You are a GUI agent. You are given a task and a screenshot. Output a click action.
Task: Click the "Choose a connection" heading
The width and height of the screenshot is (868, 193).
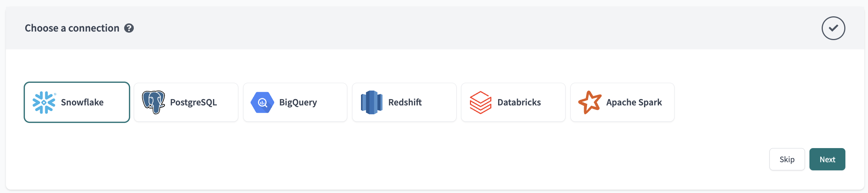pos(72,28)
